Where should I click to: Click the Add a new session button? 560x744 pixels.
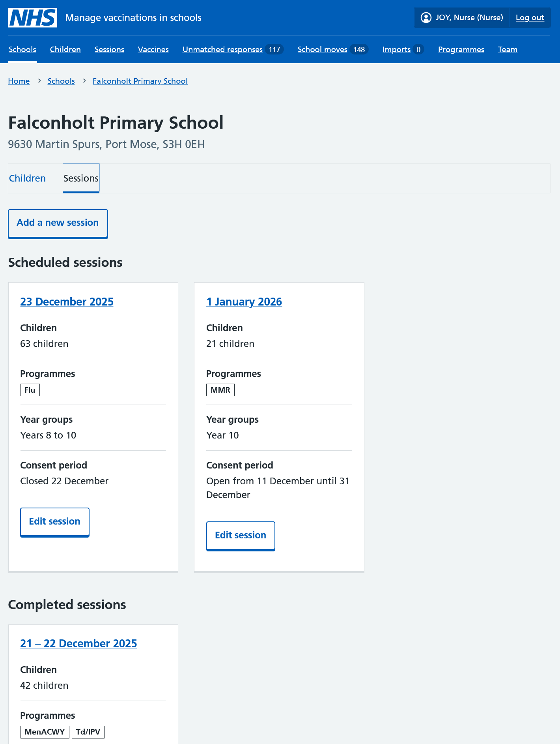pyautogui.click(x=58, y=223)
